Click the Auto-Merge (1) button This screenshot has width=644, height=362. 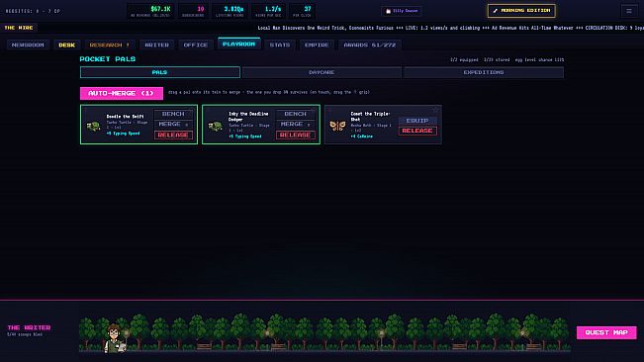[121, 93]
